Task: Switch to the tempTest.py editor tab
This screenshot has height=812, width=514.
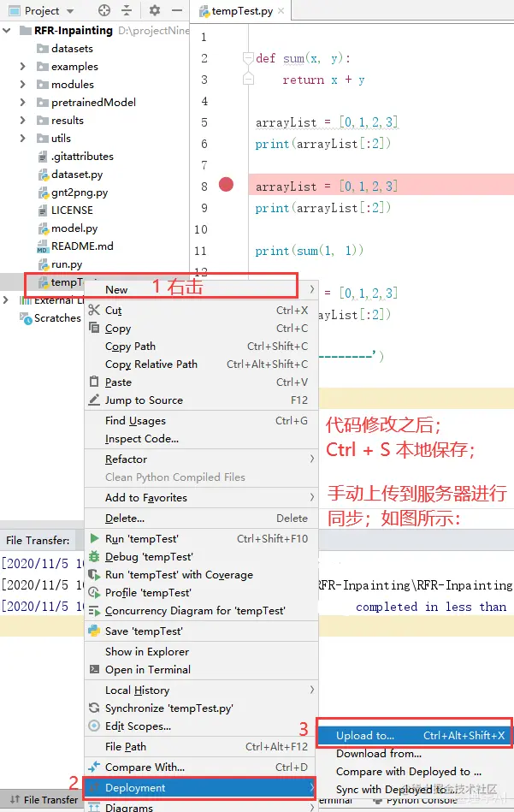Action: (x=241, y=11)
